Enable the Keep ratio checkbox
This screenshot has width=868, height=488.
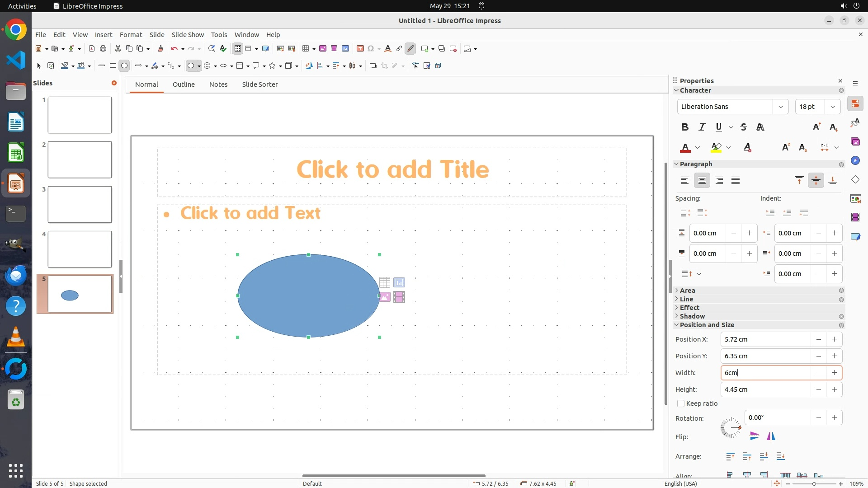click(x=681, y=404)
